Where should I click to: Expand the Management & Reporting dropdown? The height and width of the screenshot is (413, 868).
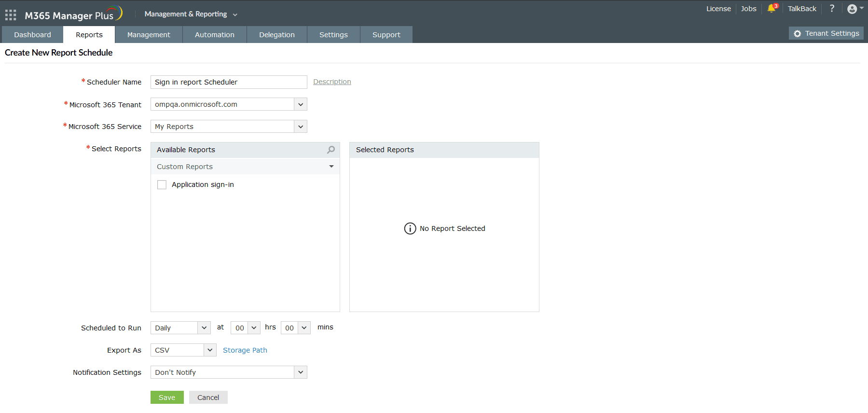click(x=191, y=14)
